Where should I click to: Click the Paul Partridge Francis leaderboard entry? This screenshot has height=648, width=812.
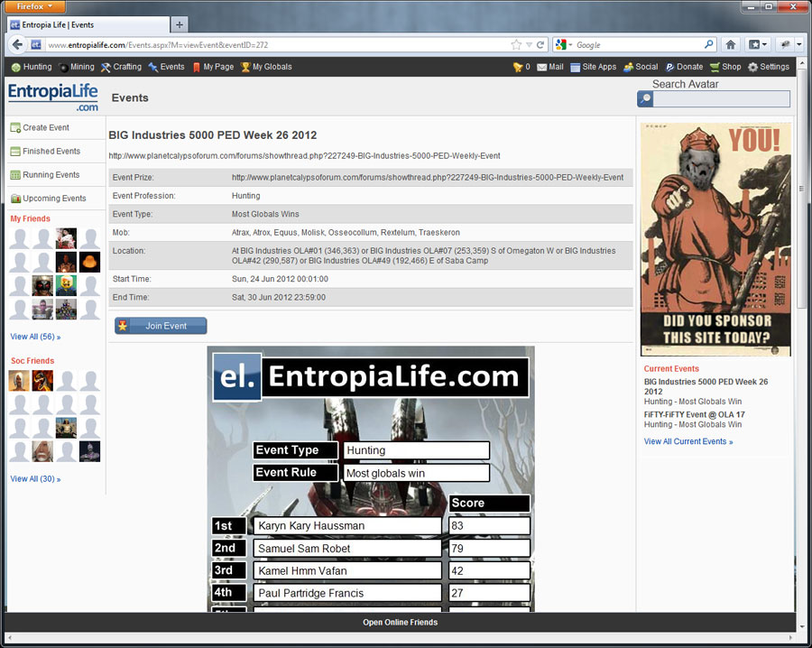[x=347, y=593]
